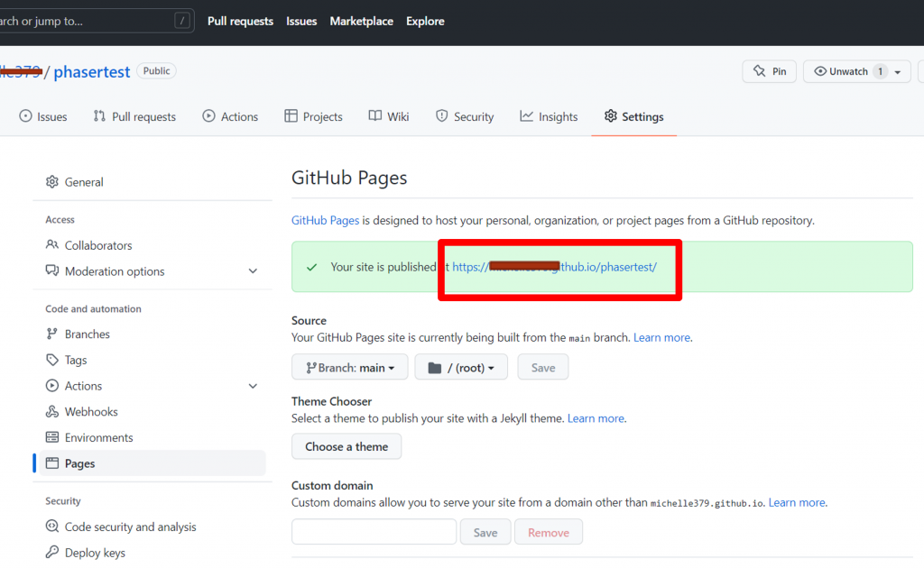Click the graph icon in the Insights tab
924x568 pixels.
pyautogui.click(x=526, y=116)
